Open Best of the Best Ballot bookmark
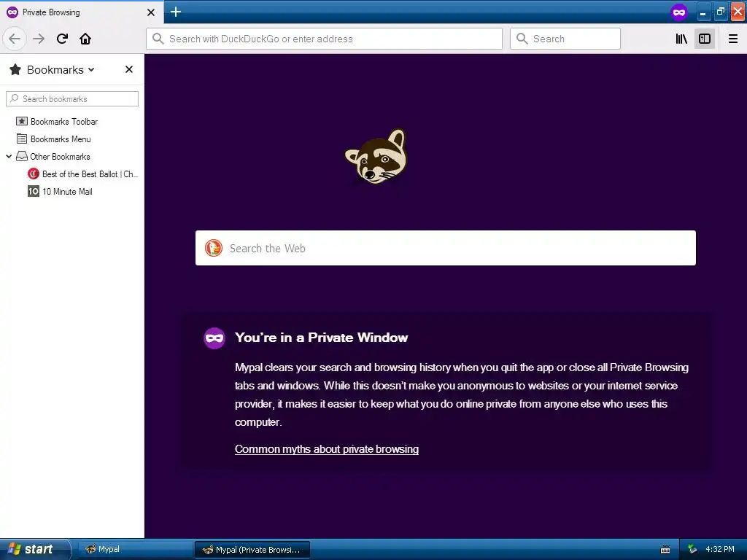The width and height of the screenshot is (747, 560). click(x=82, y=174)
